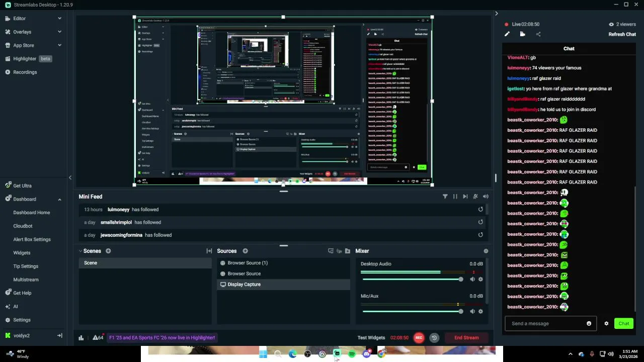Image resolution: width=644 pixels, height=362 pixels.
Task: Select the Scene item
Action: (x=145, y=263)
